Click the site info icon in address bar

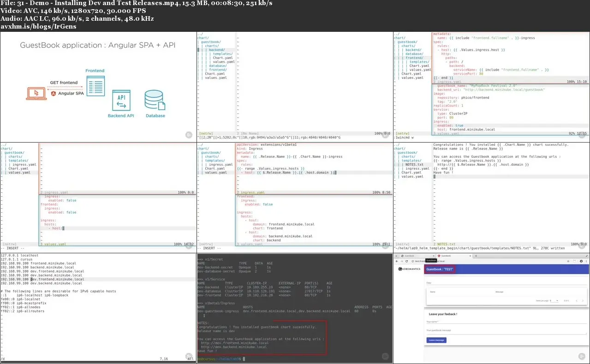point(413,261)
